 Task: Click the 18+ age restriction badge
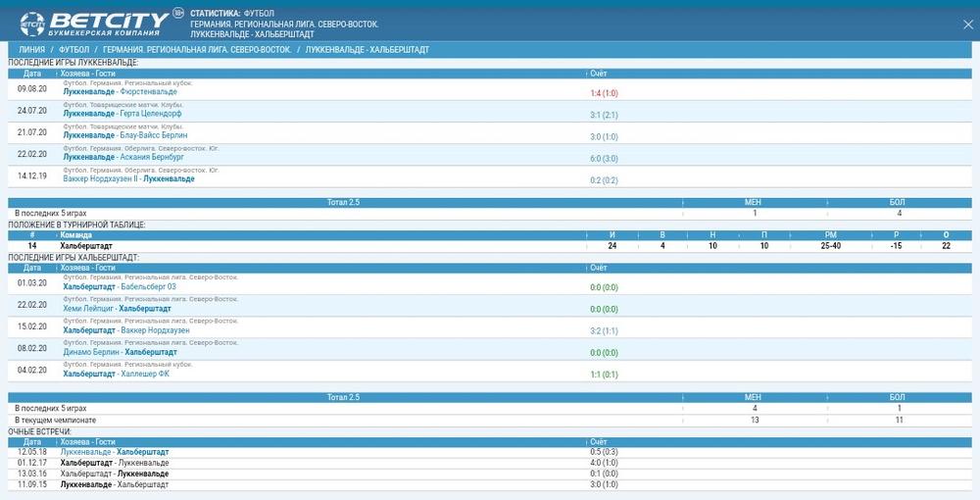coord(177,13)
